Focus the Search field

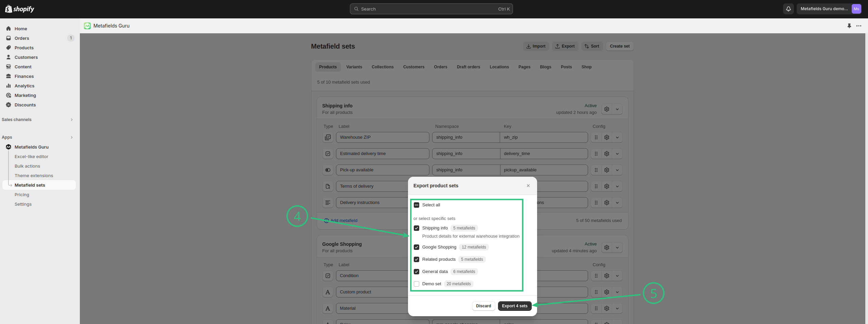(431, 9)
